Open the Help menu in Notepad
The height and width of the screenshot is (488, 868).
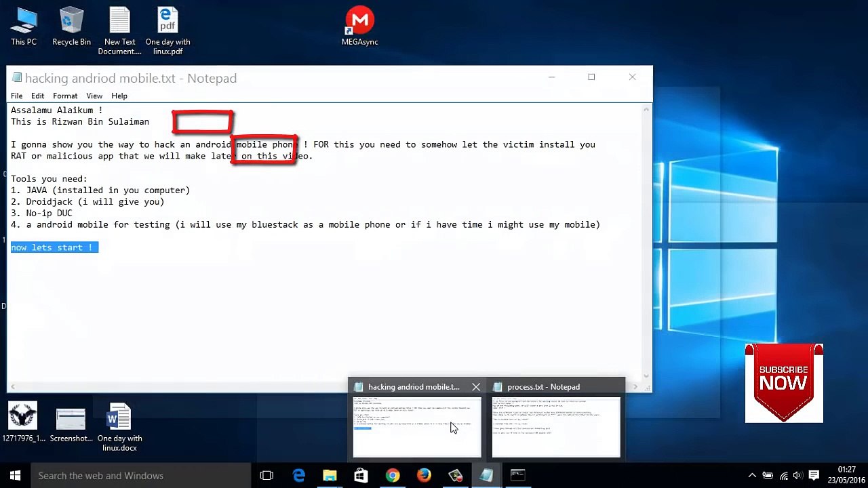(x=119, y=96)
